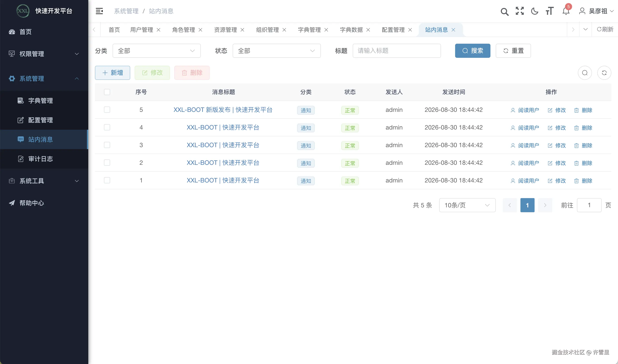Image resolution: width=618 pixels, height=364 pixels.
Task: Open message XXL-BOOT 新版发布 | 快速开发平台
Action: click(x=223, y=110)
